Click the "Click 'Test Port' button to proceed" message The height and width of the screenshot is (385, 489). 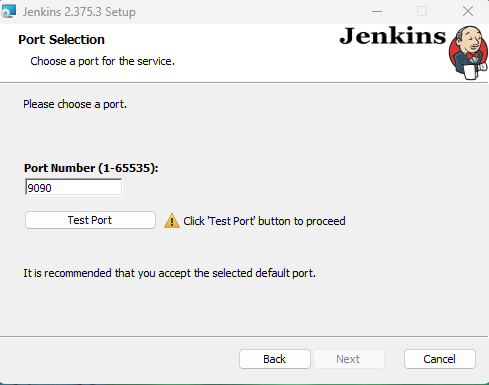264,221
